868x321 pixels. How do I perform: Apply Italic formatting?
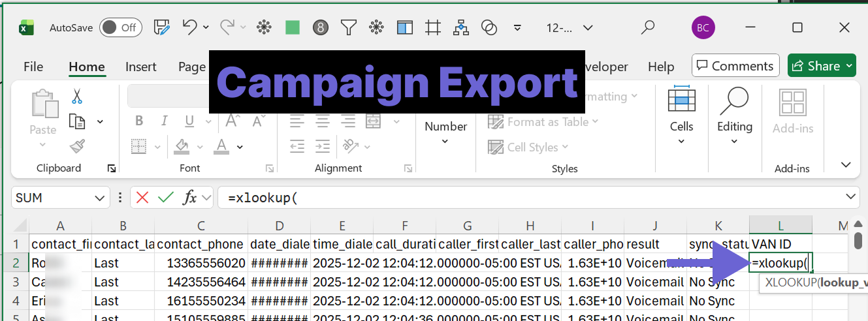click(x=165, y=121)
